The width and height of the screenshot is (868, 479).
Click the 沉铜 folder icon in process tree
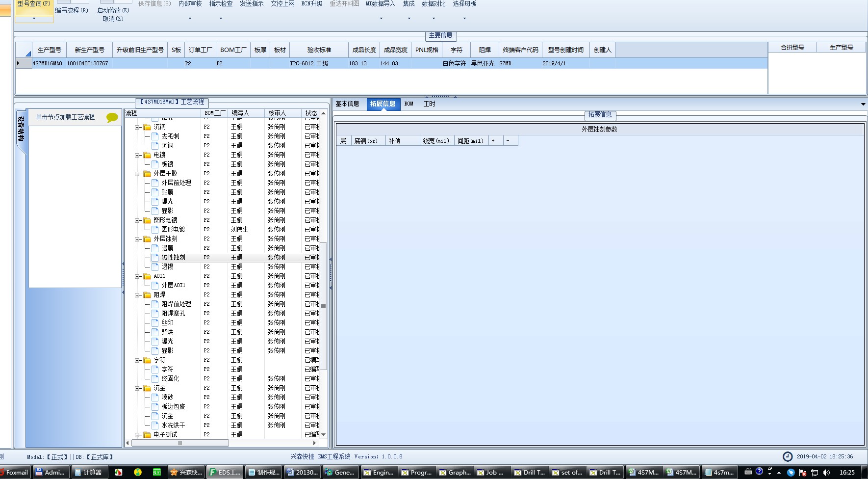147,127
